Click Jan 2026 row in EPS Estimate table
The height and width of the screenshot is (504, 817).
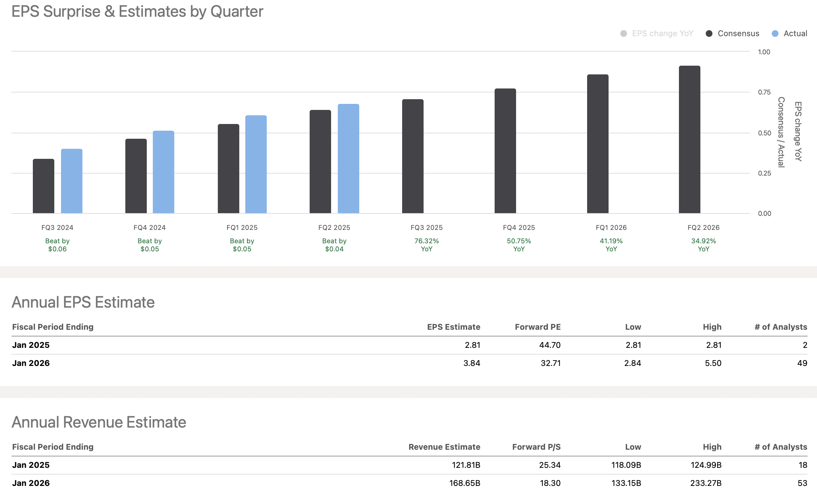[x=31, y=363]
